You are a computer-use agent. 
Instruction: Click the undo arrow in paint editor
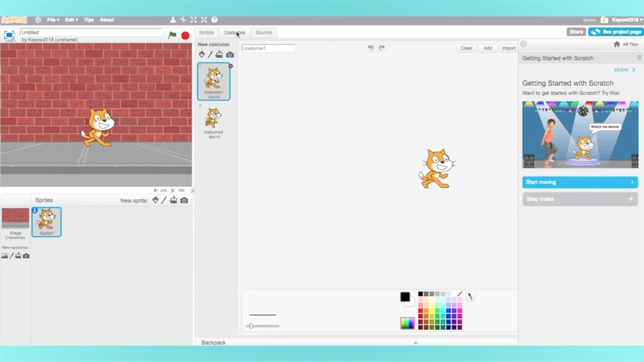click(x=371, y=48)
